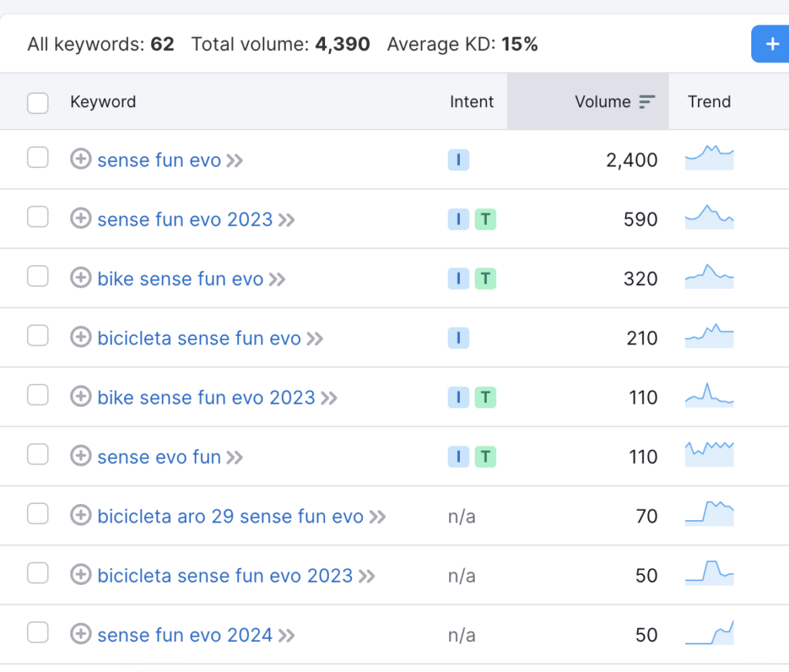Click the Informational badge for 'sense fun evo'
The image size is (789, 672).
click(x=458, y=160)
